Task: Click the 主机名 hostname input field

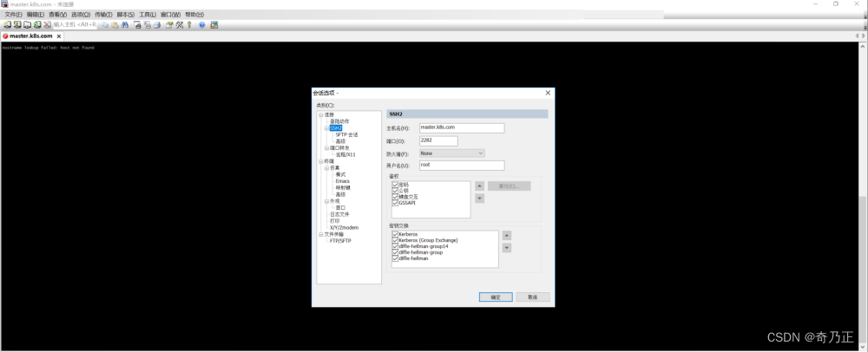Action: click(x=462, y=128)
